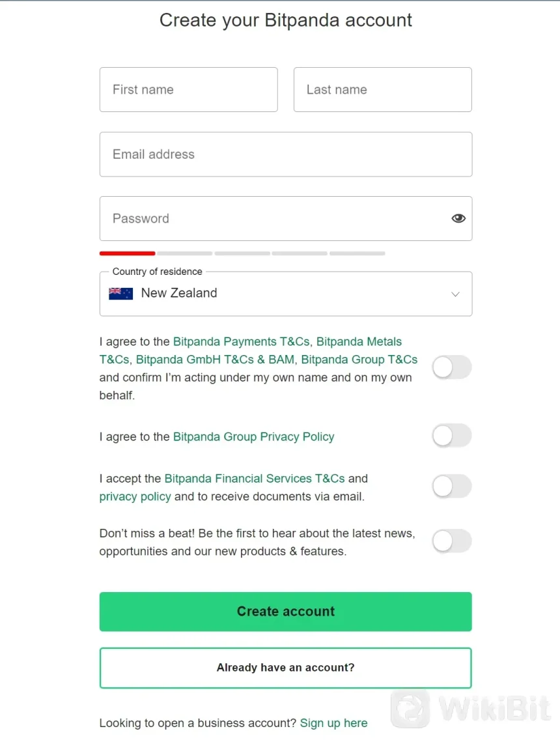Open the Sign up here link
The image size is (560, 740).
tap(333, 723)
